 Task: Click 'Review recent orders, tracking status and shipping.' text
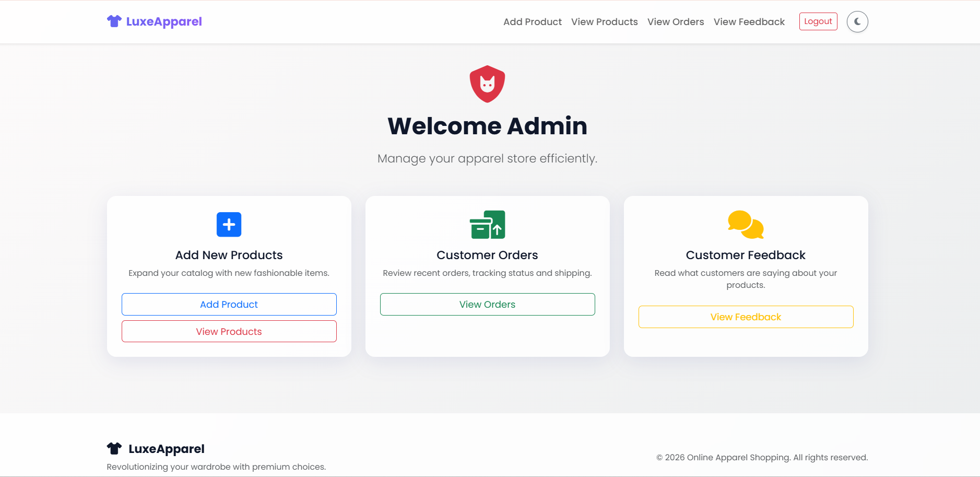(x=488, y=273)
